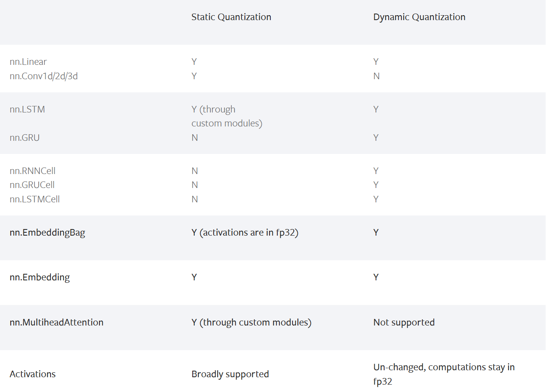Click the nn.MultiheadAttention row label
This screenshot has height=392, width=546.
click(x=56, y=323)
